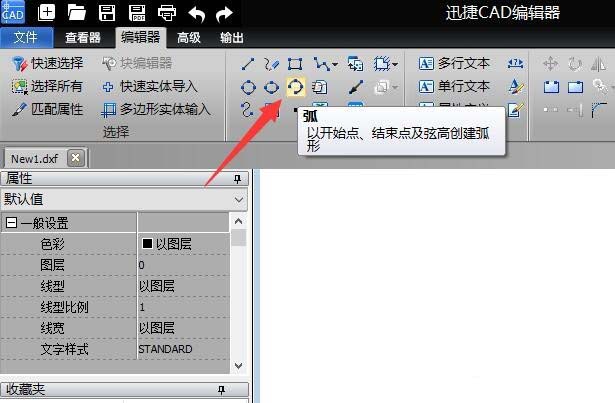Open the polyline tool dropdown arrow

pyautogui.click(x=335, y=64)
